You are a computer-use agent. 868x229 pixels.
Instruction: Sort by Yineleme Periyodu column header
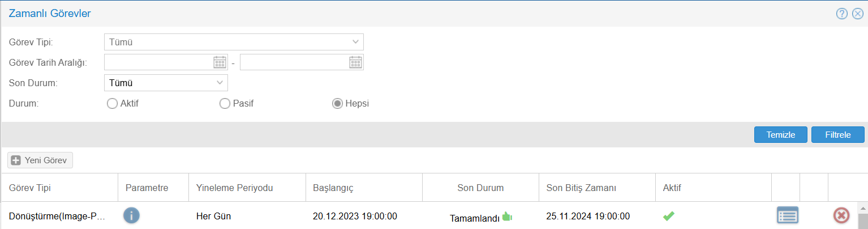coord(234,188)
